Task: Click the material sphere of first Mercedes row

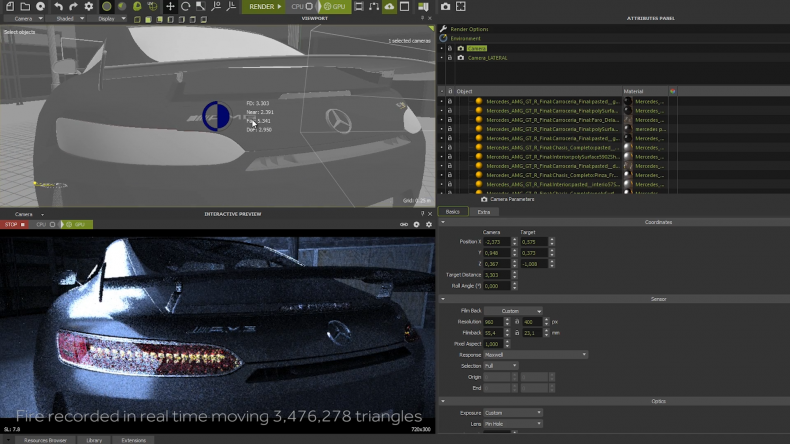Action: point(628,101)
